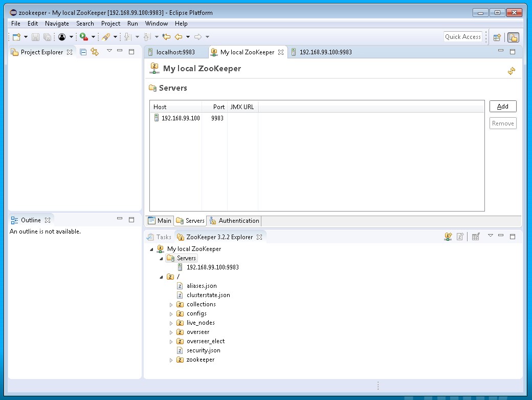Click the Open Perspective icon

click(x=496, y=37)
